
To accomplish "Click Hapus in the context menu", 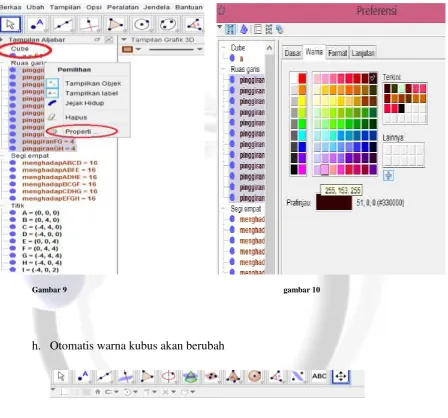I will pyautogui.click(x=76, y=117).
